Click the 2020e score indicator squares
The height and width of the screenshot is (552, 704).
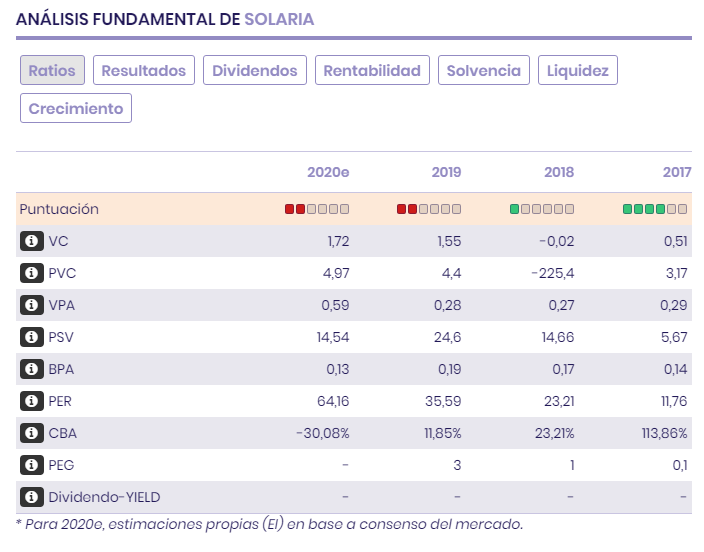(x=317, y=209)
